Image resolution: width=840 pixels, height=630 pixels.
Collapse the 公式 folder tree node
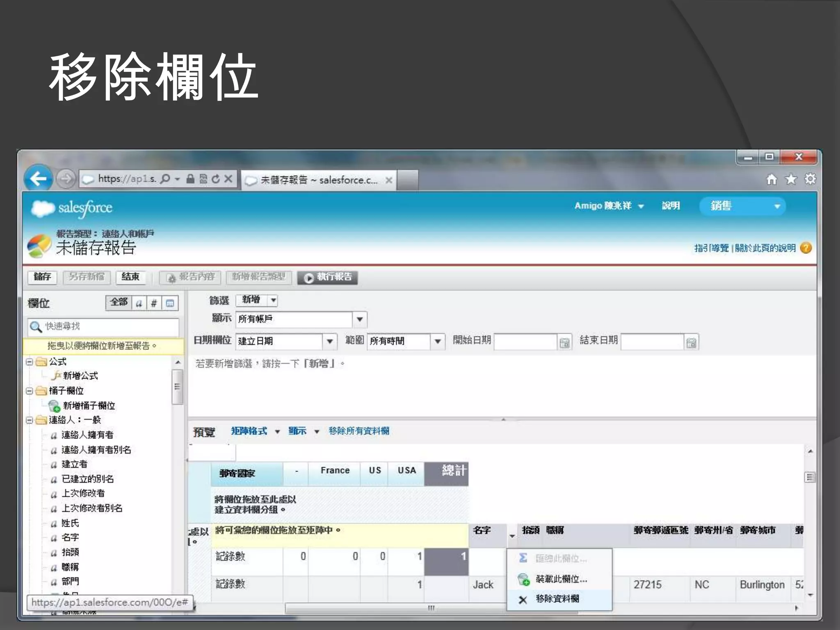pyautogui.click(x=29, y=362)
